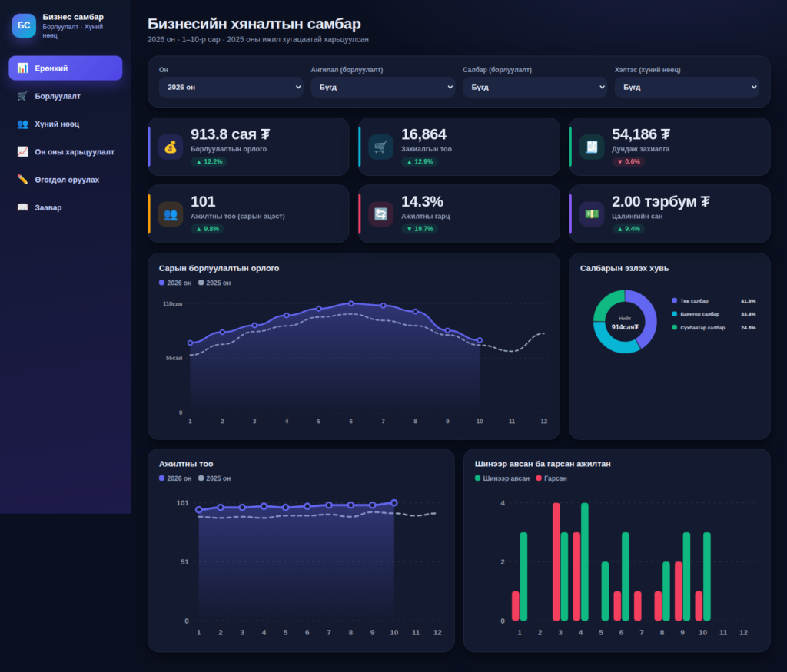Click the month 6 data point on revenue line
This screenshot has width=787, height=672.
coord(350,303)
